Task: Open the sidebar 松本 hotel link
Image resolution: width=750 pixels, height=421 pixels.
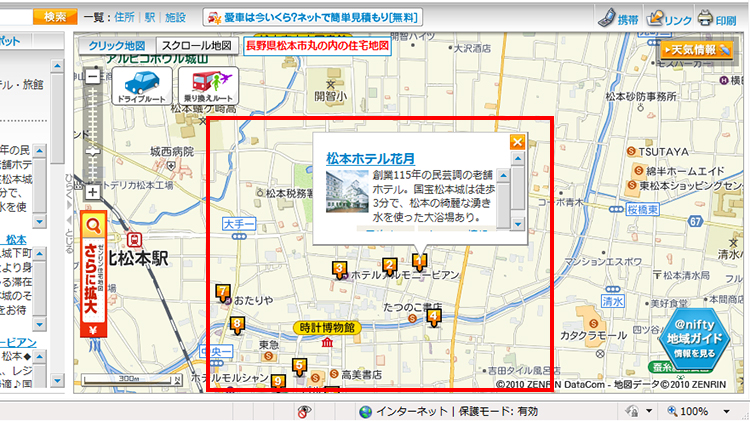Action: [16, 239]
